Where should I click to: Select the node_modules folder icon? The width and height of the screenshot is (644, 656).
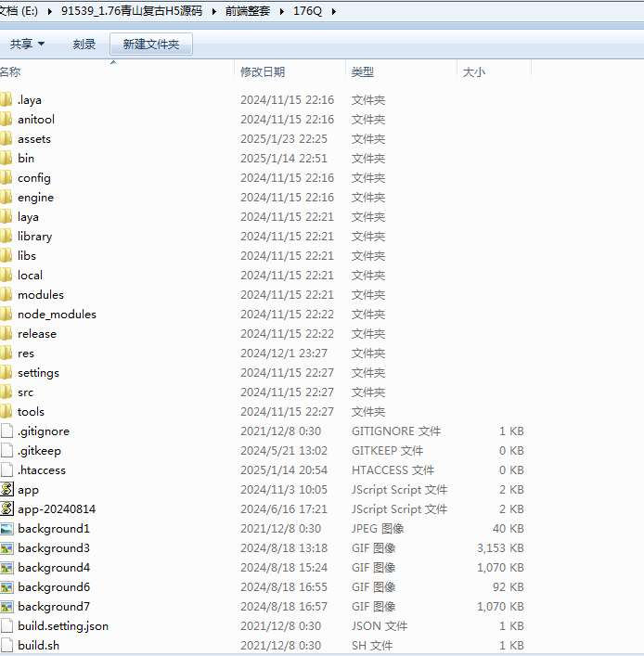[x=6, y=315]
